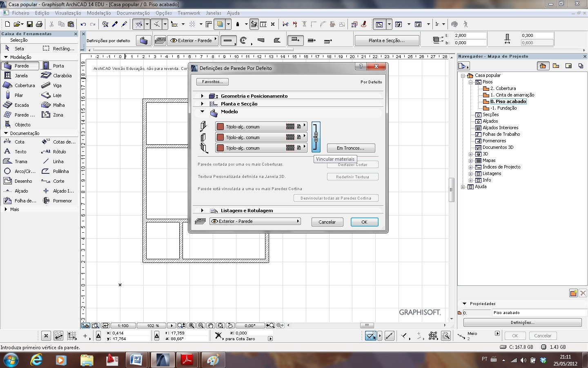Click the Favoritos... button

pos(212,82)
